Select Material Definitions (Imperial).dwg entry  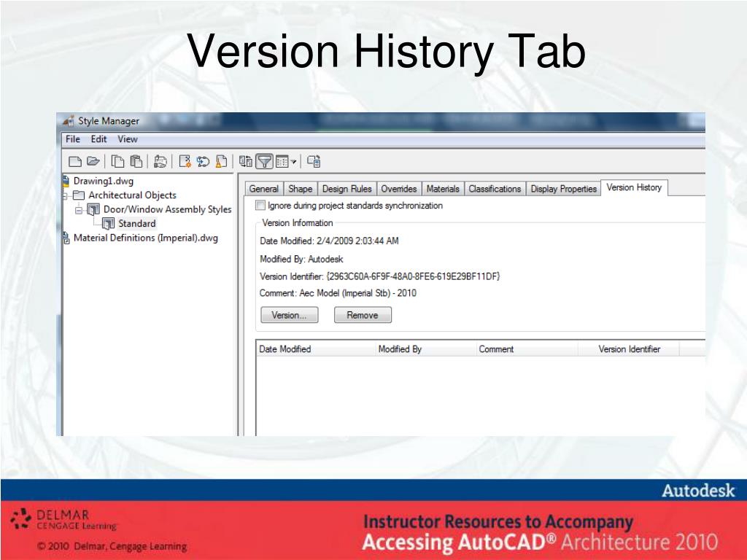point(146,238)
